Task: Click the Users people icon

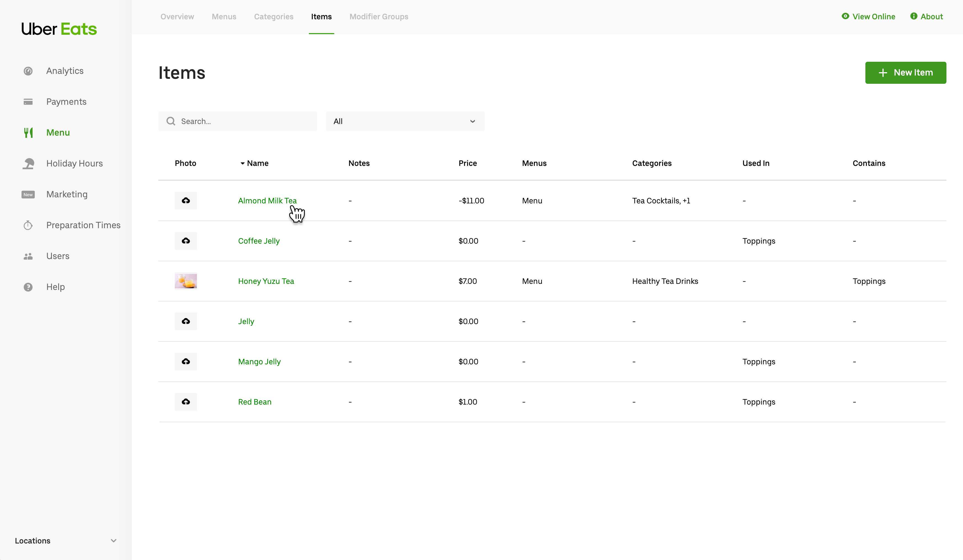Action: 28,256
